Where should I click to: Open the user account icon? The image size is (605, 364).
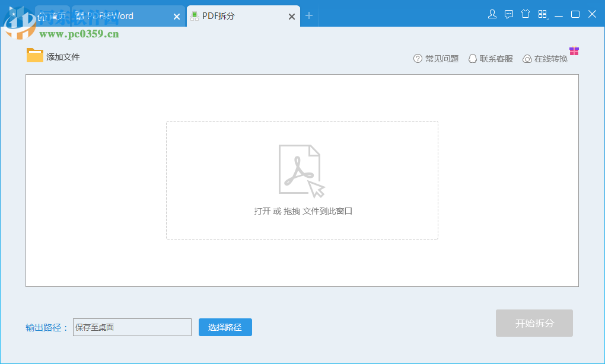(492, 15)
